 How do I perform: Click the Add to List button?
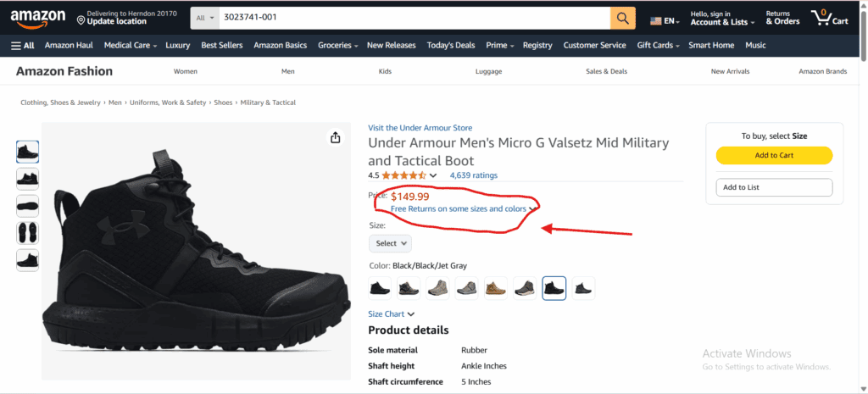coord(774,187)
